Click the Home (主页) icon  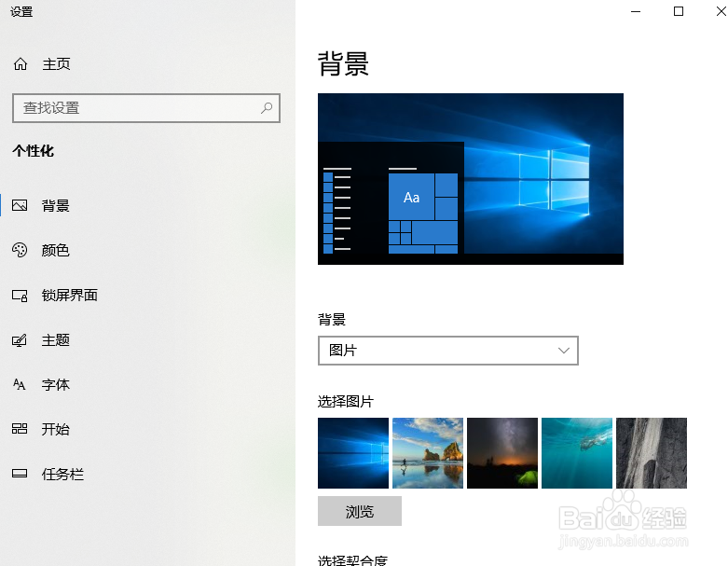pos(21,63)
